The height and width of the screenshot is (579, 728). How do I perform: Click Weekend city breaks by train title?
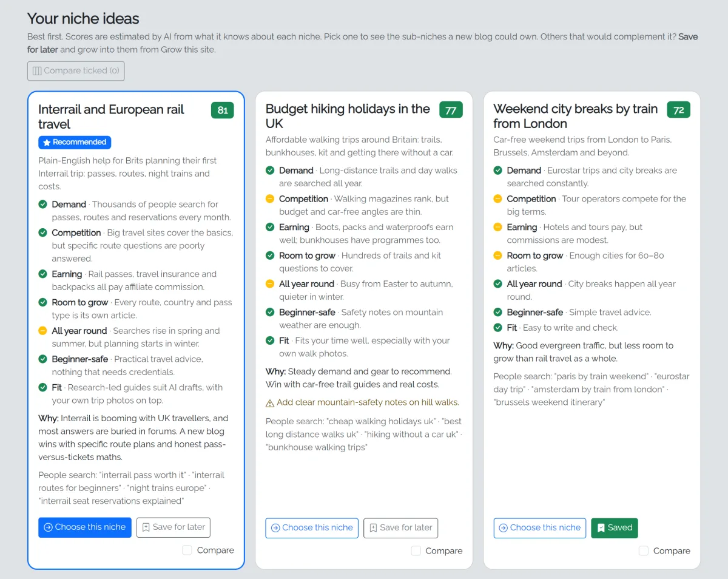click(x=576, y=116)
